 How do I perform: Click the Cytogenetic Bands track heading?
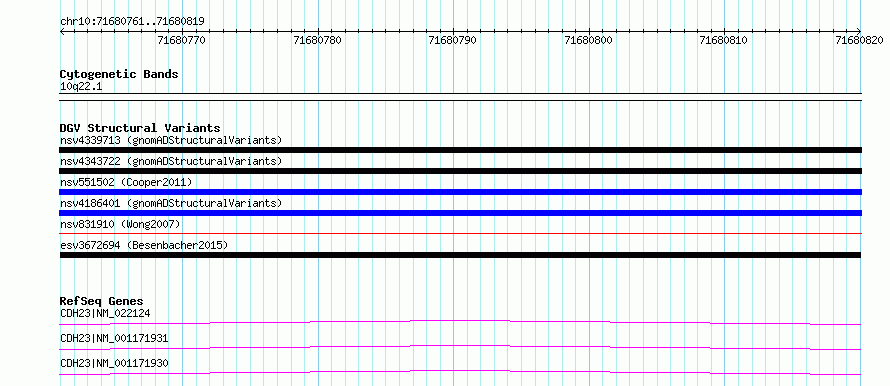pyautogui.click(x=119, y=74)
